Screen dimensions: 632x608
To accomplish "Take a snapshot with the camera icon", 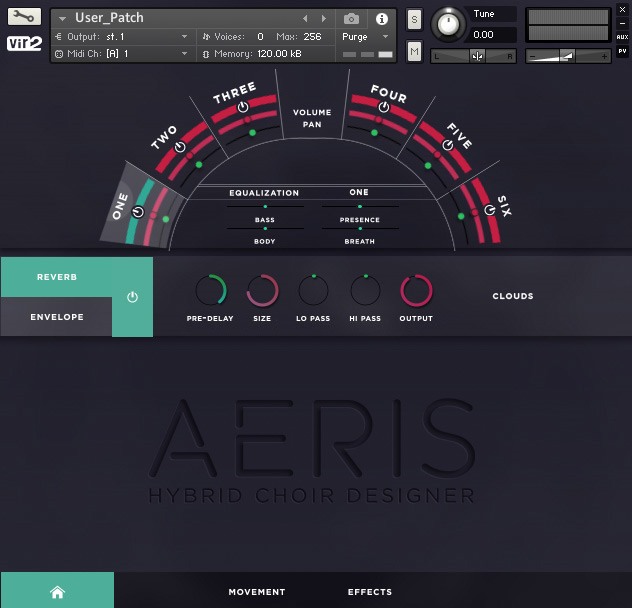I will tap(351, 19).
